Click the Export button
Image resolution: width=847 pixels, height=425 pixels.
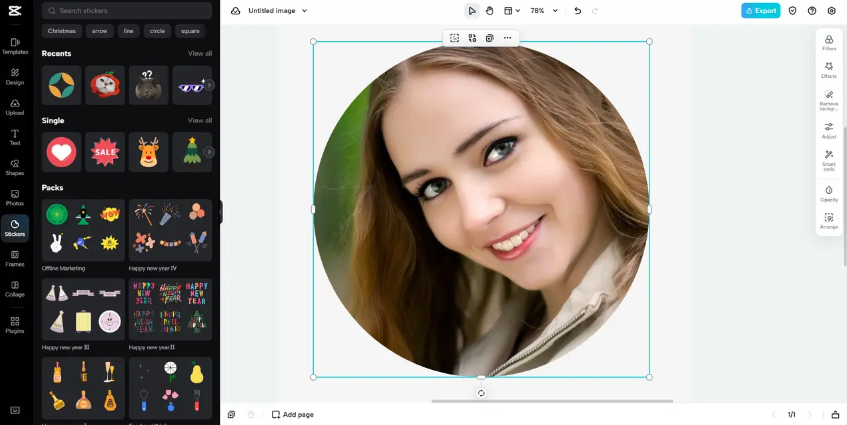coord(760,11)
